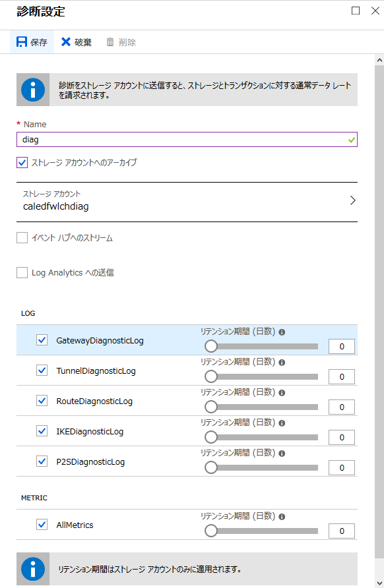384x588 pixels.
Task: Click info icon beside TunnelDiagnosticLog retention label
Action: point(282,363)
